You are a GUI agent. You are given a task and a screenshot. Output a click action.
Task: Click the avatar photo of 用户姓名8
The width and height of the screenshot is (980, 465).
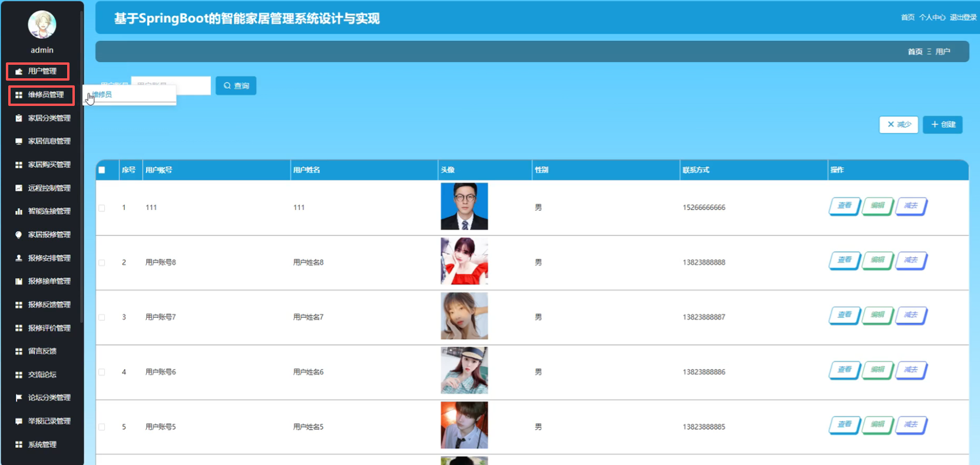[x=464, y=261]
